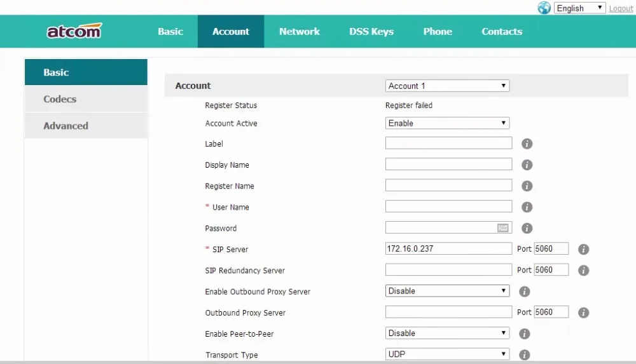Select the Account top navigation tab
636x364 pixels.
pyautogui.click(x=231, y=31)
